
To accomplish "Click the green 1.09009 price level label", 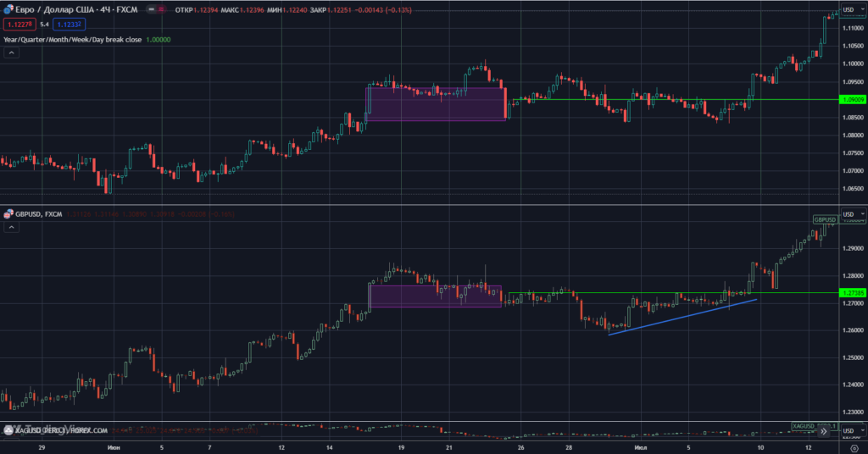I will (851, 99).
